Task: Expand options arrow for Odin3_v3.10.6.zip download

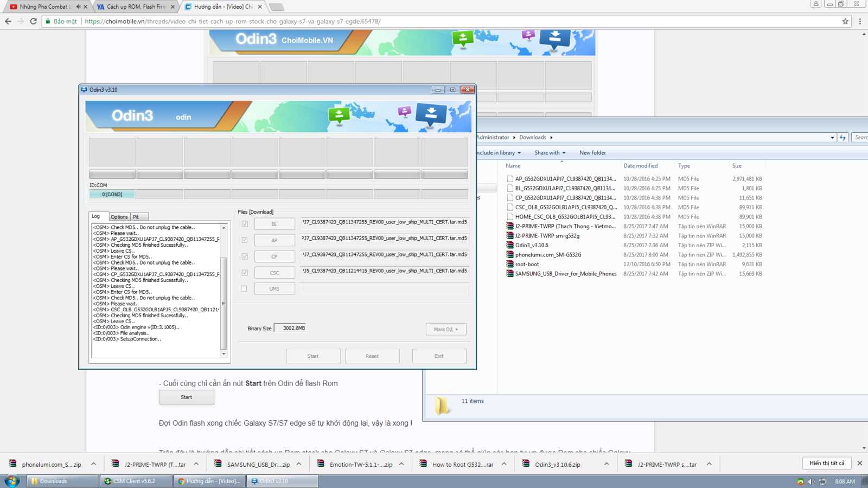Action: click(607, 464)
